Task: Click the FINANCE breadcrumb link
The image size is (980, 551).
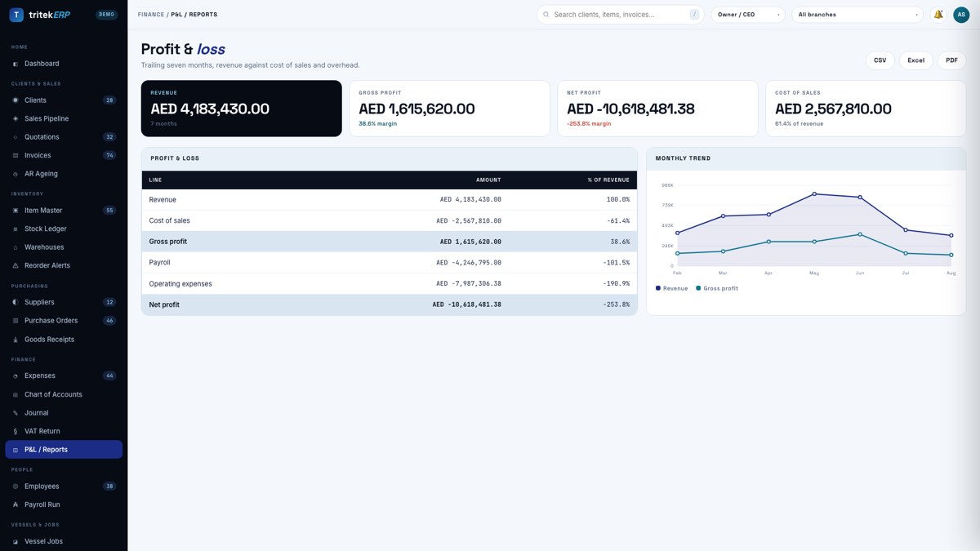Action: click(151, 15)
